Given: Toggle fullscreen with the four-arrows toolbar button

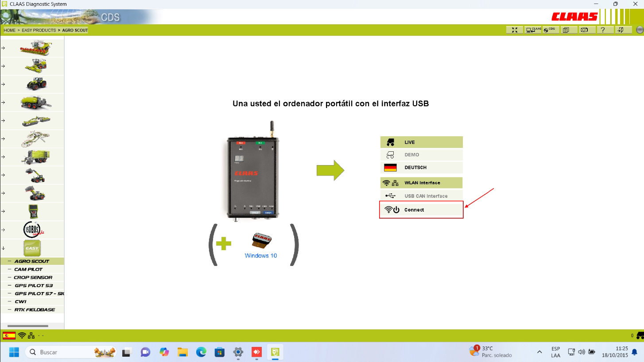Looking at the screenshot, I should [x=514, y=30].
